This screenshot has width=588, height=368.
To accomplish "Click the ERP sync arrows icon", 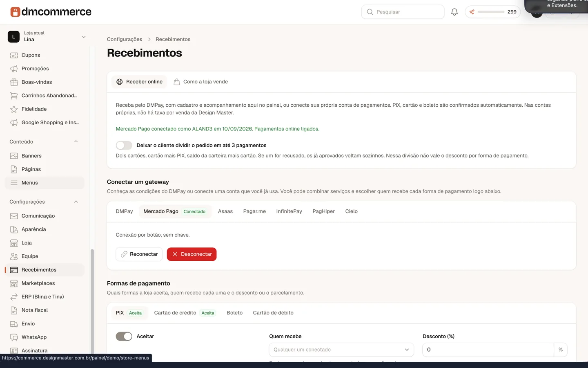I will 14,297.
